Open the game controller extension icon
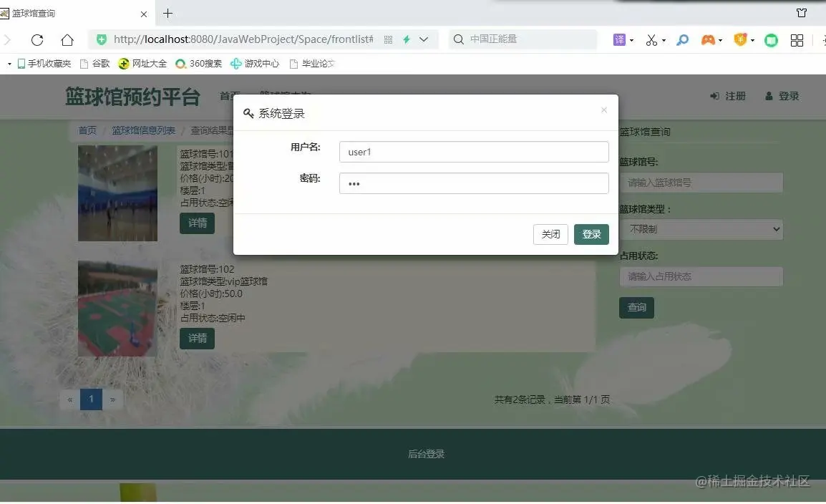This screenshot has width=826, height=504. coord(708,39)
